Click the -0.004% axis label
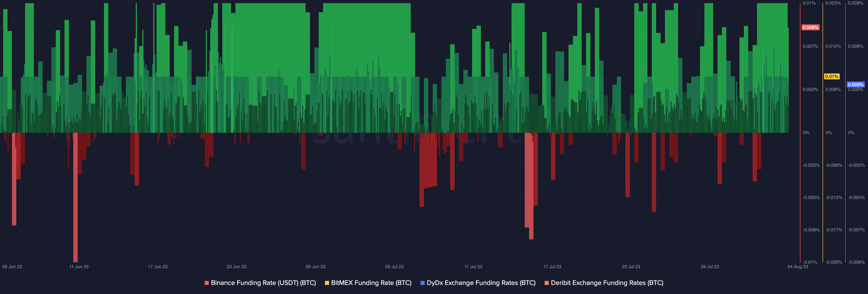The height and width of the screenshot is (294, 868). [856, 198]
